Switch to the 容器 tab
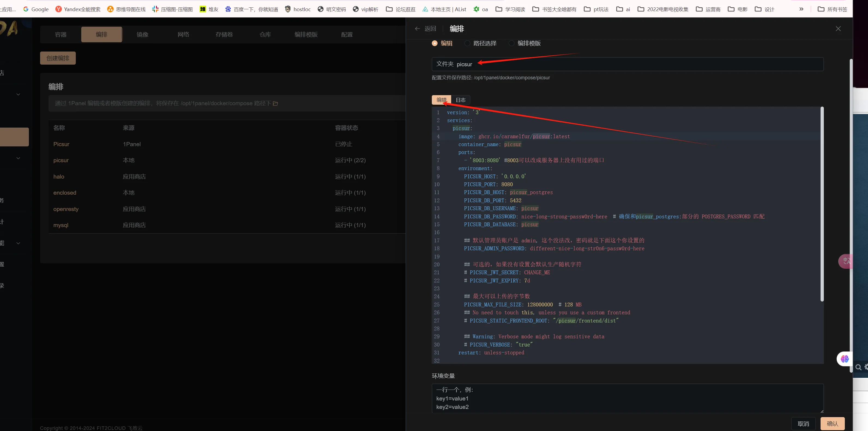 coord(61,34)
